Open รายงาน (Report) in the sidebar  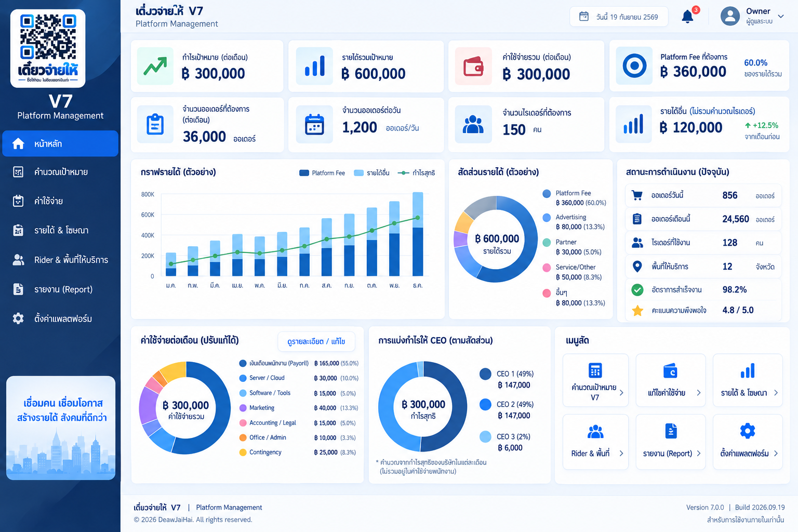point(60,289)
